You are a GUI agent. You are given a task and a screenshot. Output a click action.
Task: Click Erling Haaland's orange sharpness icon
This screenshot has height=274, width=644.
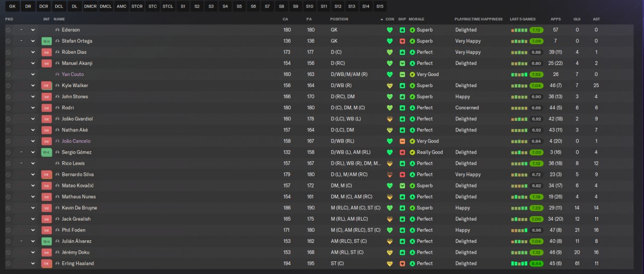pos(402,263)
